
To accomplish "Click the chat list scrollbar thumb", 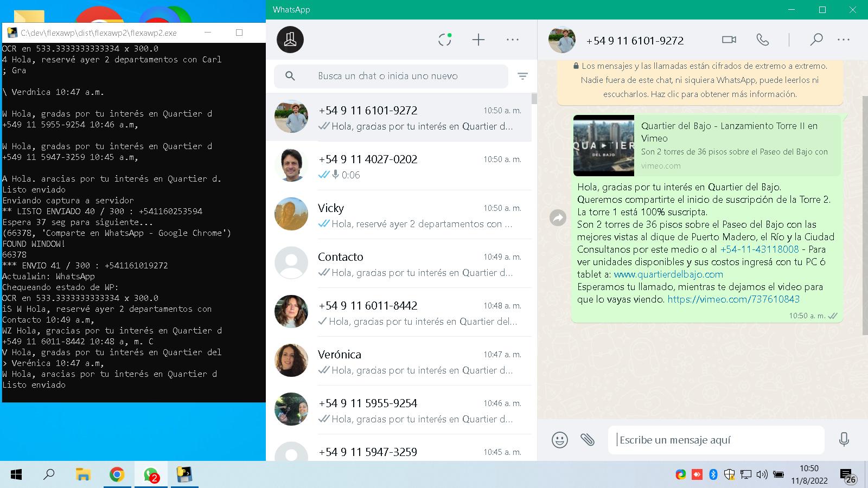I will [534, 99].
